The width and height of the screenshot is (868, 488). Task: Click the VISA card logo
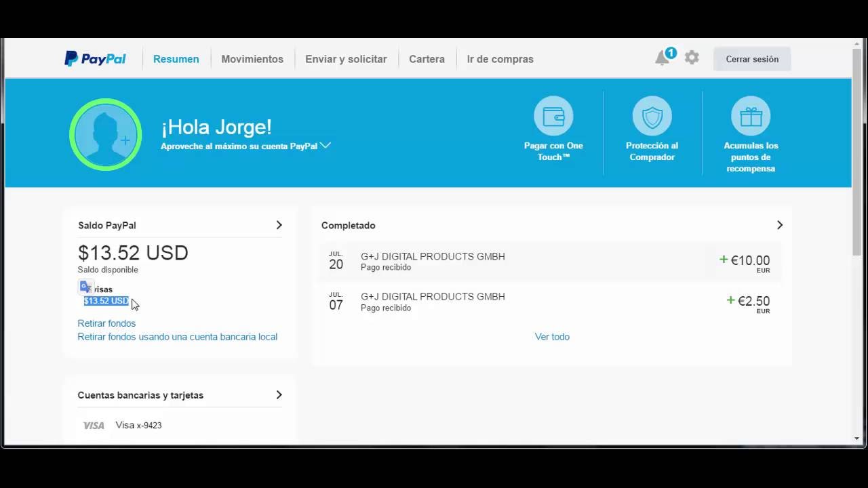coord(94,426)
